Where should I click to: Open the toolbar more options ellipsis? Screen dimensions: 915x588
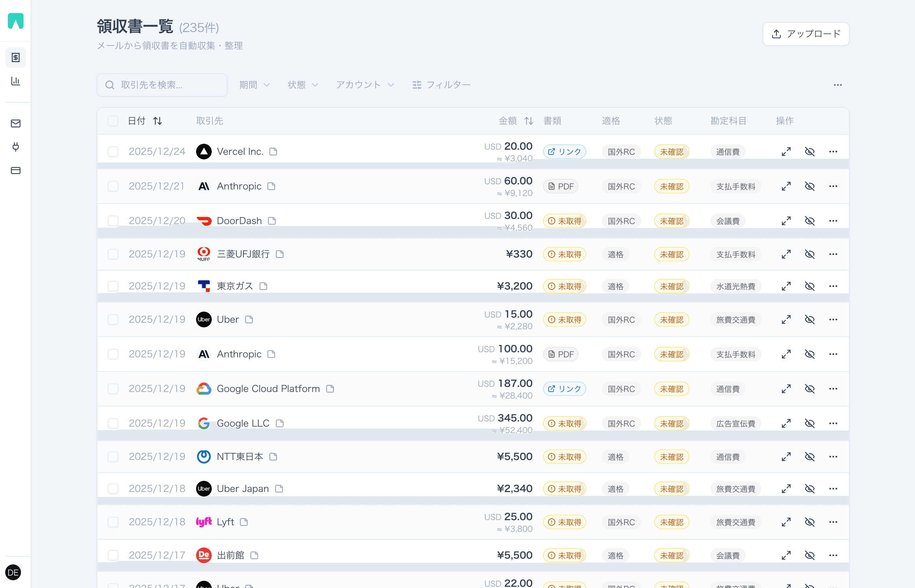838,85
